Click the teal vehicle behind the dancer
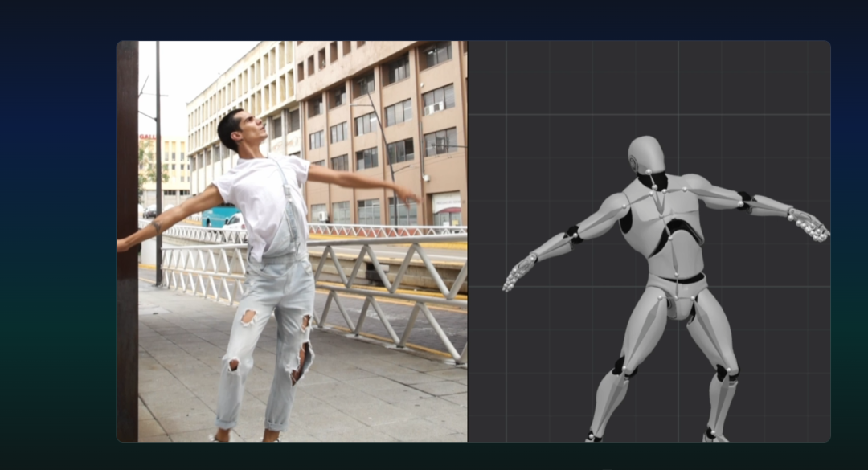This screenshot has width=868, height=470. [218, 216]
